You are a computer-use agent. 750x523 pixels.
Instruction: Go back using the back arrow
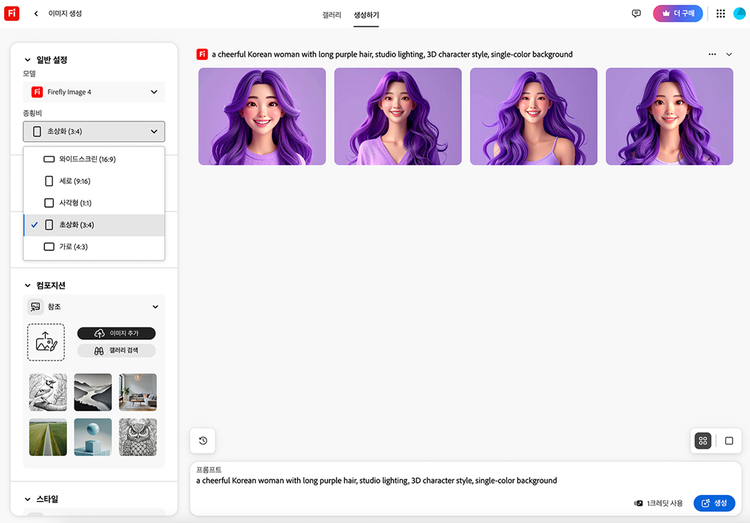point(36,13)
